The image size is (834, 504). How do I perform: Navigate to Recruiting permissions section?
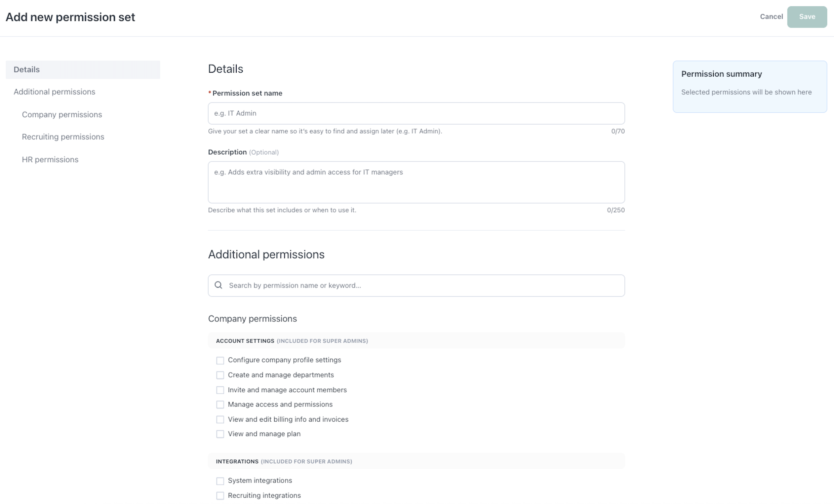click(63, 137)
